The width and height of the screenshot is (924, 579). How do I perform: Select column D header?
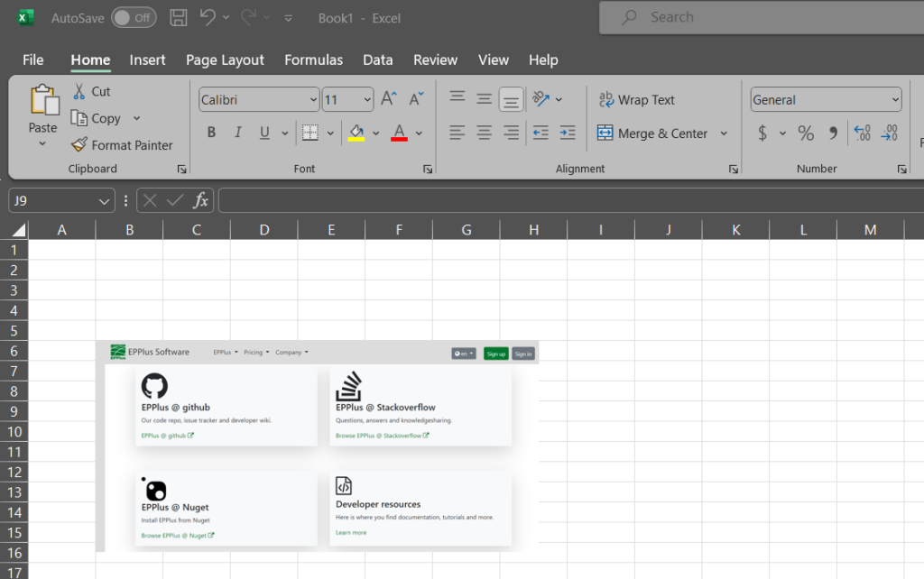click(264, 230)
